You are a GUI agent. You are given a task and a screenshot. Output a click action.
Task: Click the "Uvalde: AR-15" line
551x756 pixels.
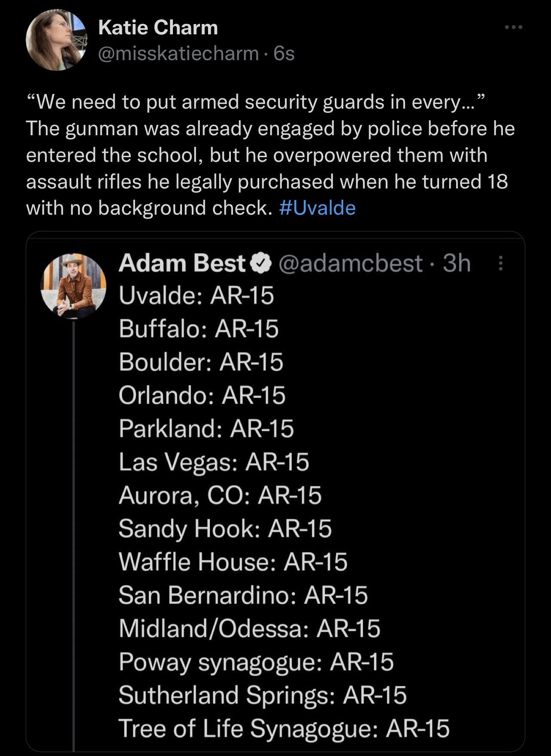coord(196,296)
